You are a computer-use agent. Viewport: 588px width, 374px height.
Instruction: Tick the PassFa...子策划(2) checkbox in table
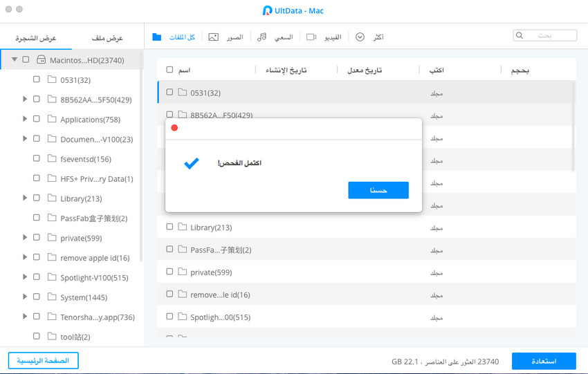coord(169,249)
